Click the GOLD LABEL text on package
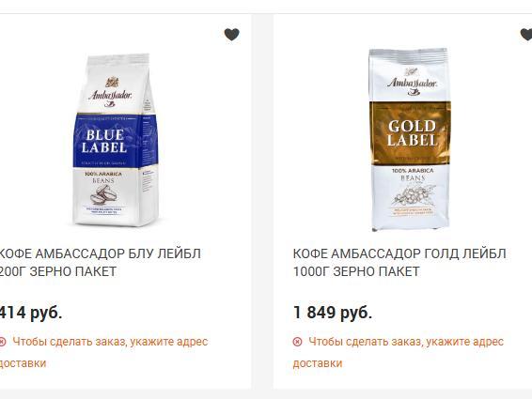Screen dimensions: 532x399 [x=412, y=133]
